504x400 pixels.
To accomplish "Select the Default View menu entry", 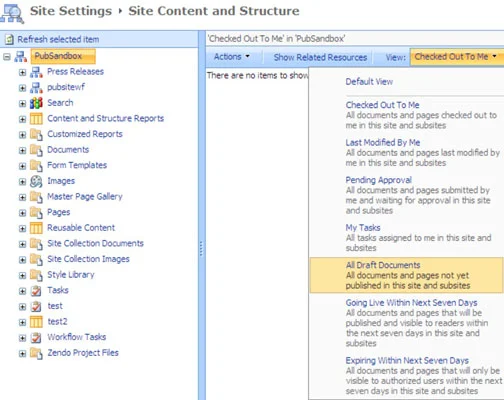I will point(369,82).
